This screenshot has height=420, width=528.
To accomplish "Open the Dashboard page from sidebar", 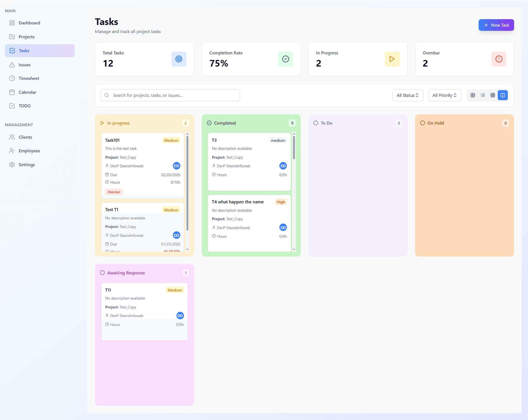I will click(29, 23).
